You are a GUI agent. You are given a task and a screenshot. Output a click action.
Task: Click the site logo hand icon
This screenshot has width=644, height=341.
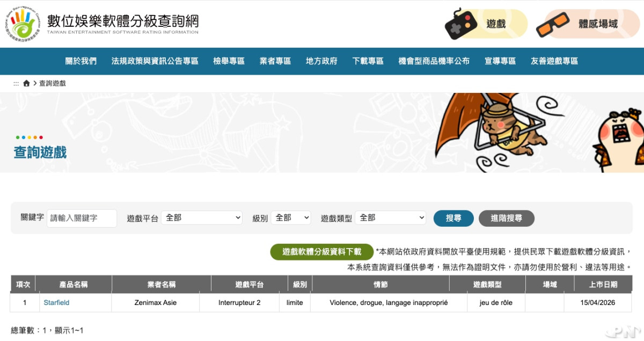tap(22, 24)
